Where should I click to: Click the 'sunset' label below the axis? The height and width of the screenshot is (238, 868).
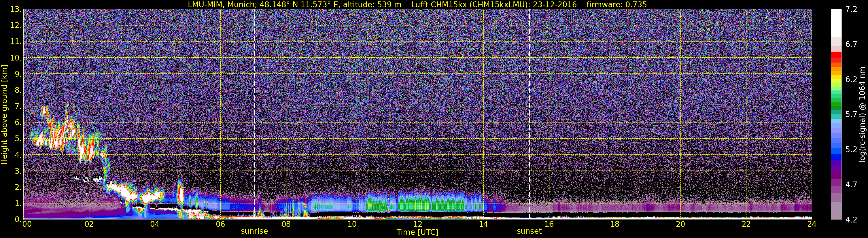(x=529, y=231)
